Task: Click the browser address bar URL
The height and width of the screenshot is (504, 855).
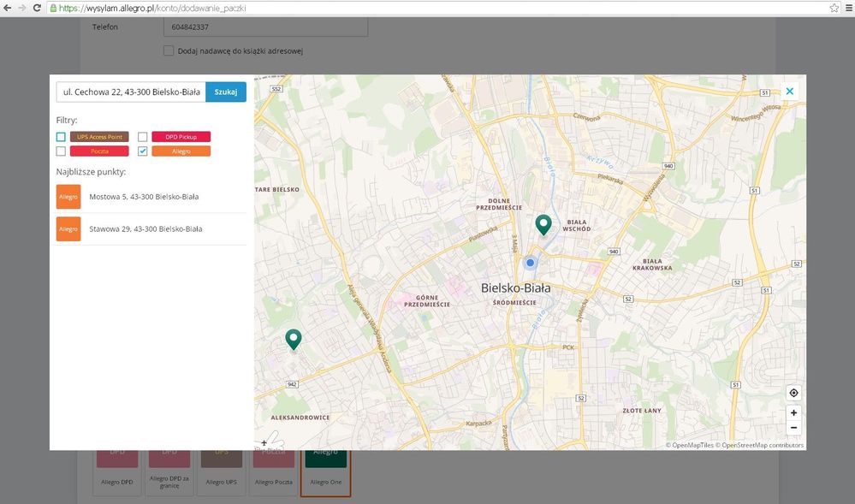Action: pos(152,9)
